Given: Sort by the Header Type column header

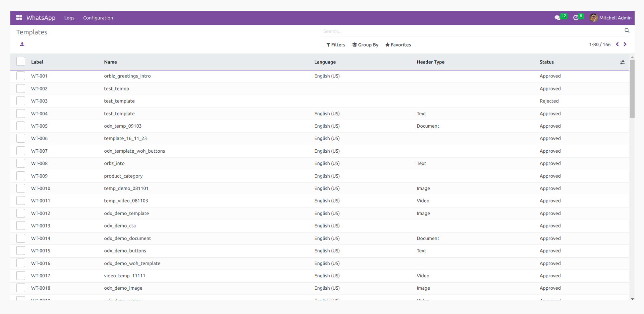Looking at the screenshot, I should point(431,62).
